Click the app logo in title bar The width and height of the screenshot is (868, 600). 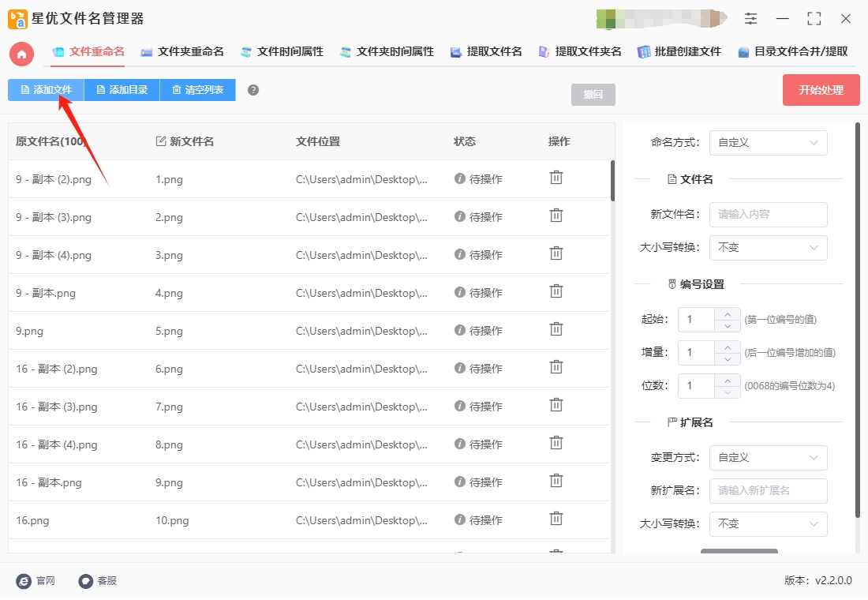(x=17, y=19)
